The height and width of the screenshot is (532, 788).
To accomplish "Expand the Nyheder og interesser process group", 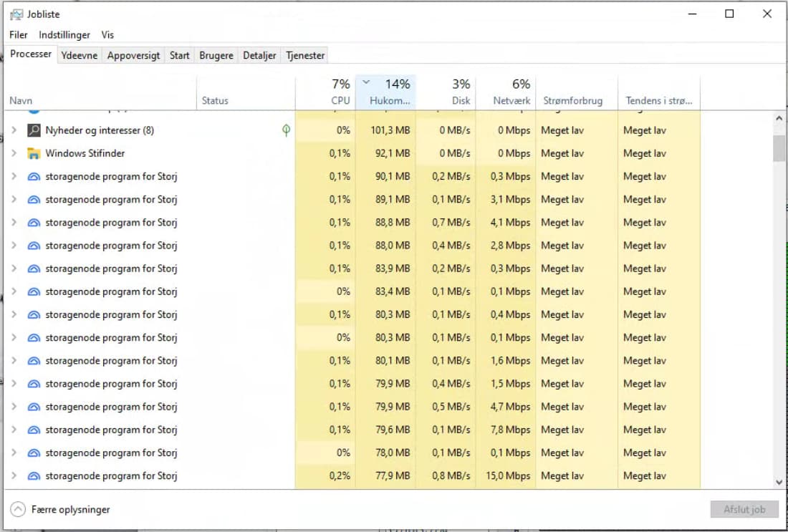I will (14, 130).
